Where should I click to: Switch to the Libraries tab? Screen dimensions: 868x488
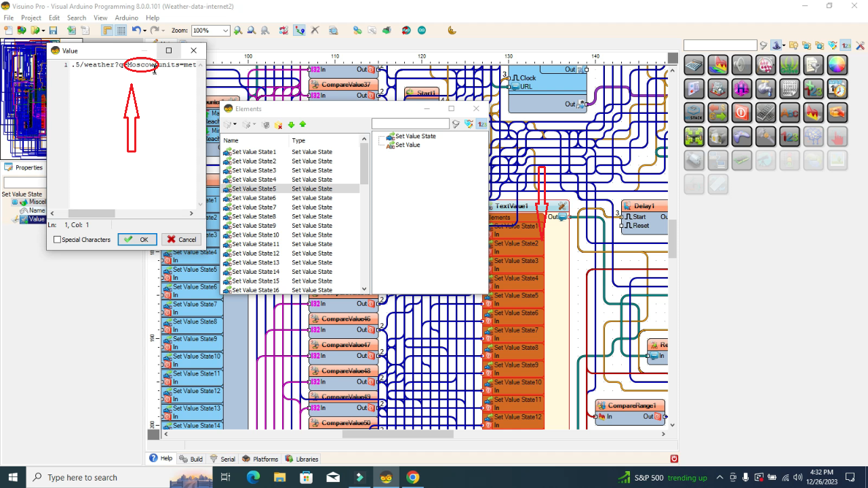click(x=302, y=459)
